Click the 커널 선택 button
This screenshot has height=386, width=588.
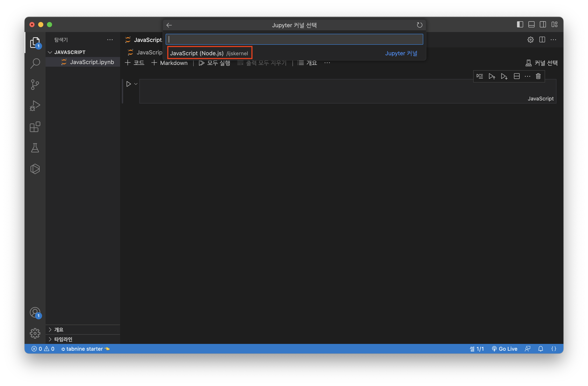[x=541, y=63]
